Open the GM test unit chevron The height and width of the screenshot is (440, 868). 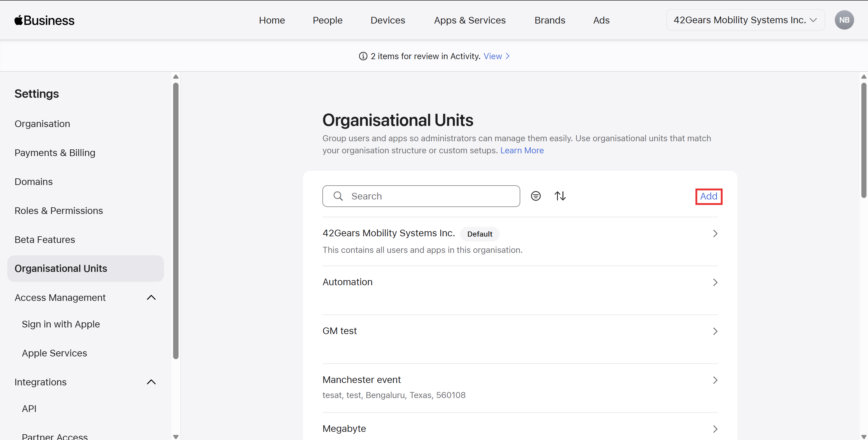[715, 331]
